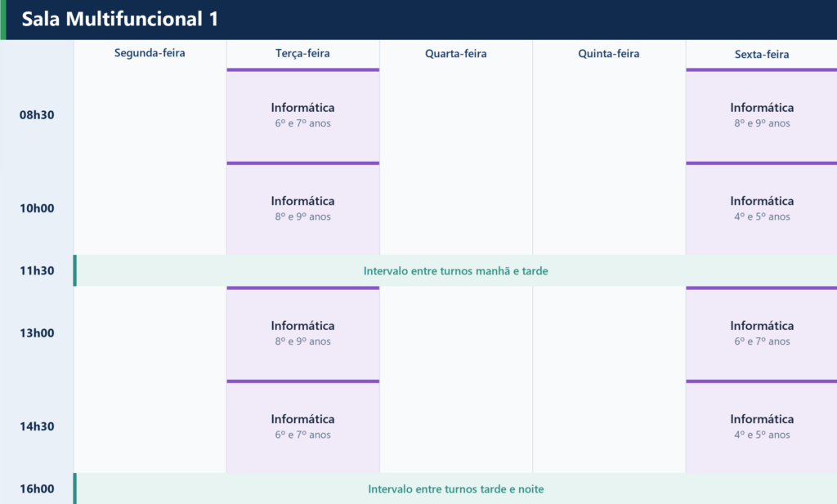Click the 11h30 time label
This screenshot has height=504, width=837.
pos(37,270)
